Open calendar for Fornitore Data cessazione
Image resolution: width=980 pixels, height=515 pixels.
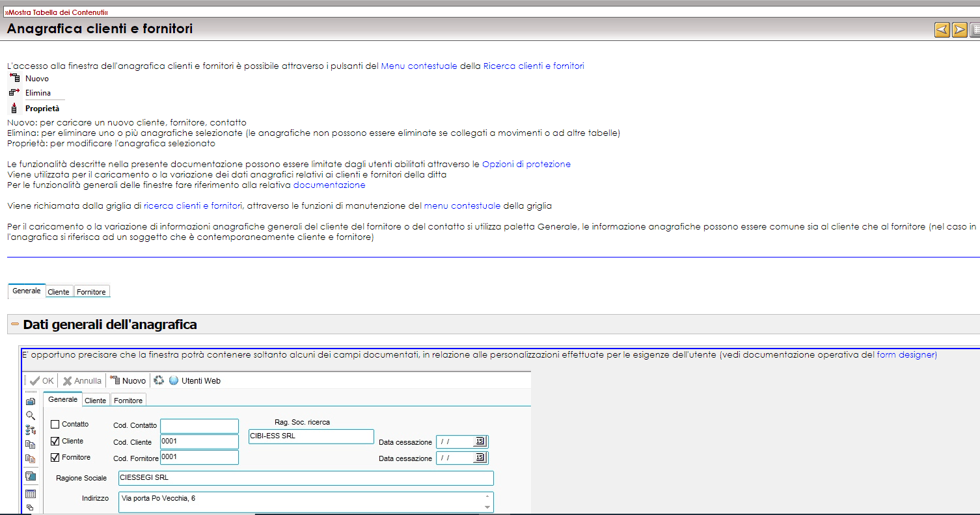click(480, 458)
